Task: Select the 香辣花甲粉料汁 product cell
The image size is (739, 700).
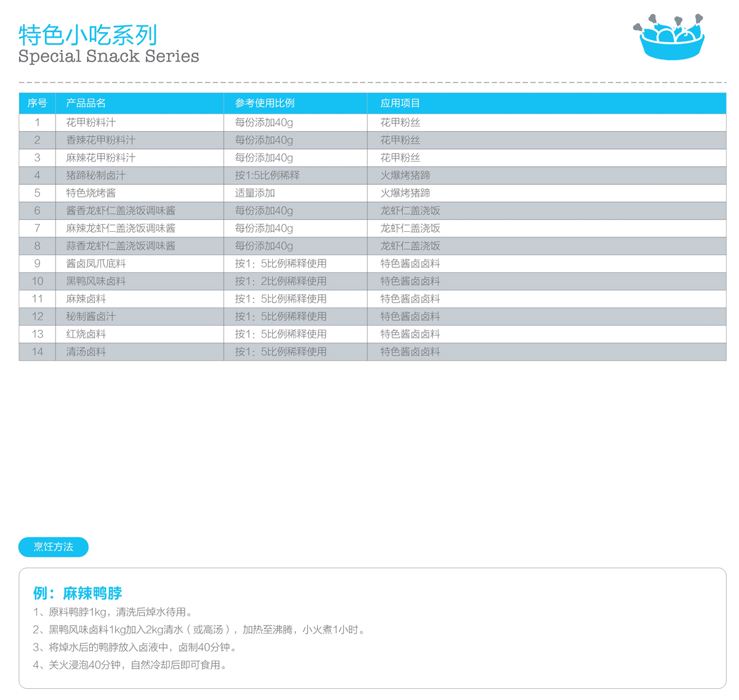Action: coord(101,140)
